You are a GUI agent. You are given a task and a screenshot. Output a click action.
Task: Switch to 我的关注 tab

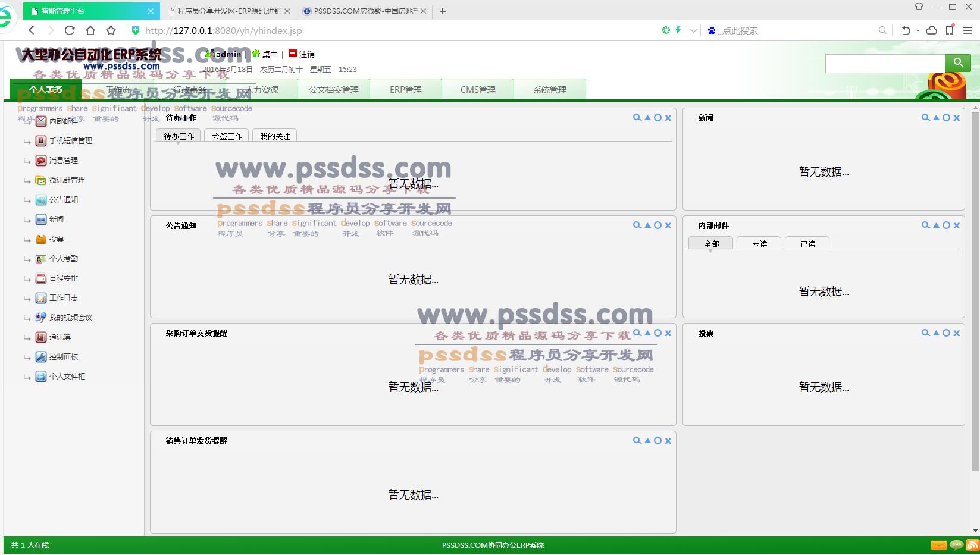pyautogui.click(x=275, y=136)
